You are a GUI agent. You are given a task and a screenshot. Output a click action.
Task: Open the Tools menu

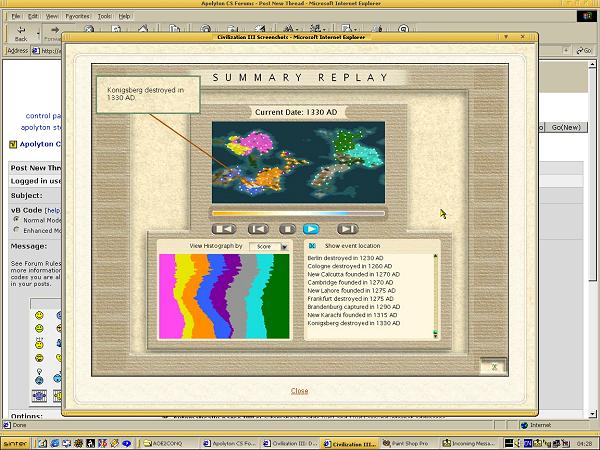[105, 16]
